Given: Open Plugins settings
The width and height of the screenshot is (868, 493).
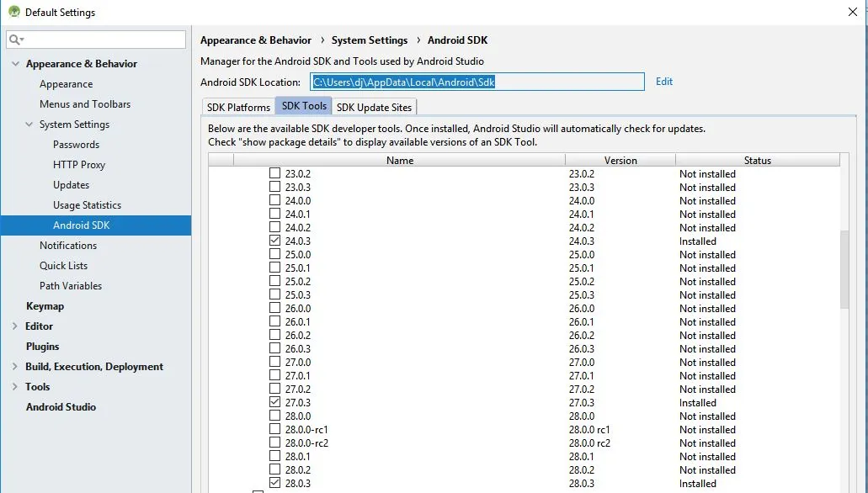Looking at the screenshot, I should 42,347.
